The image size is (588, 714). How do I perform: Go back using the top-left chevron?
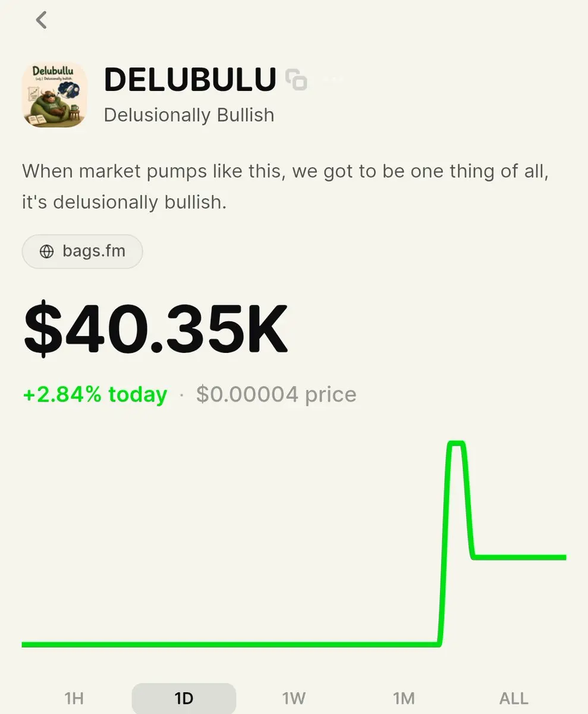pos(41,20)
